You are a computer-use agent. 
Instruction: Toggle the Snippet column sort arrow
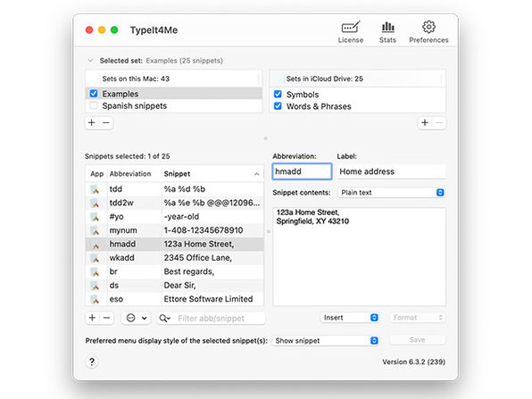coord(256,174)
